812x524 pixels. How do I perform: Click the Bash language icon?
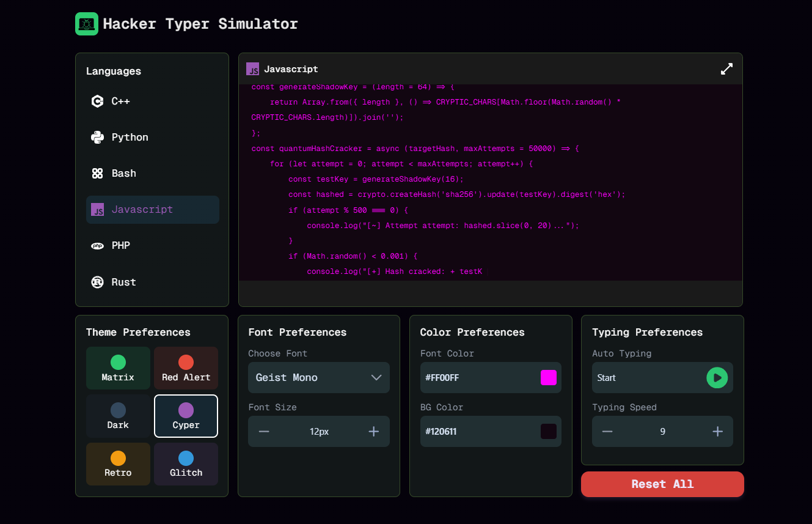coord(97,173)
